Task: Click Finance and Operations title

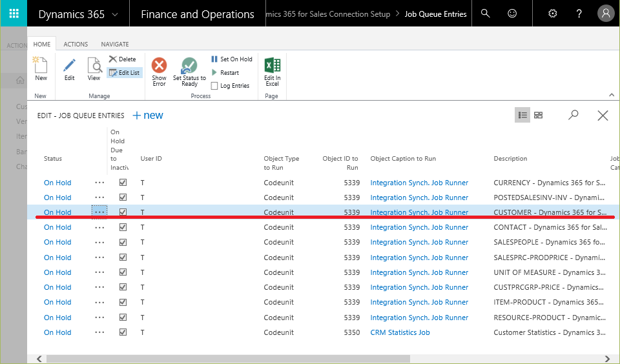Action: pos(198,14)
